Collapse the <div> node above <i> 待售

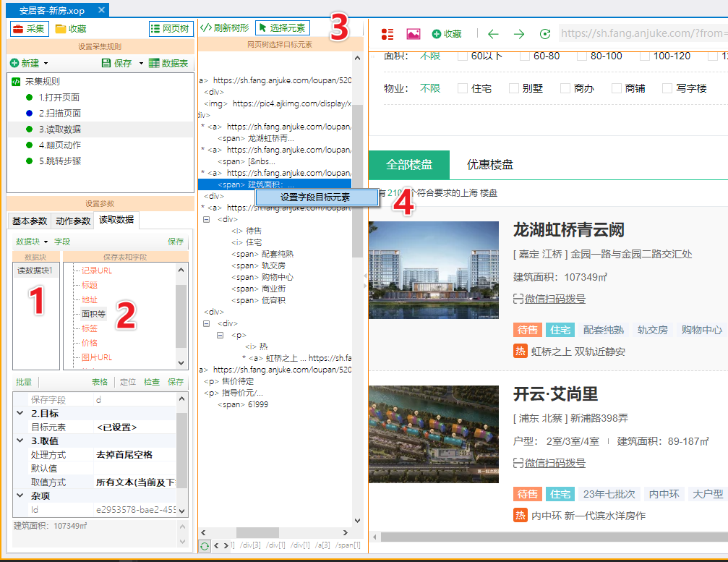207,219
